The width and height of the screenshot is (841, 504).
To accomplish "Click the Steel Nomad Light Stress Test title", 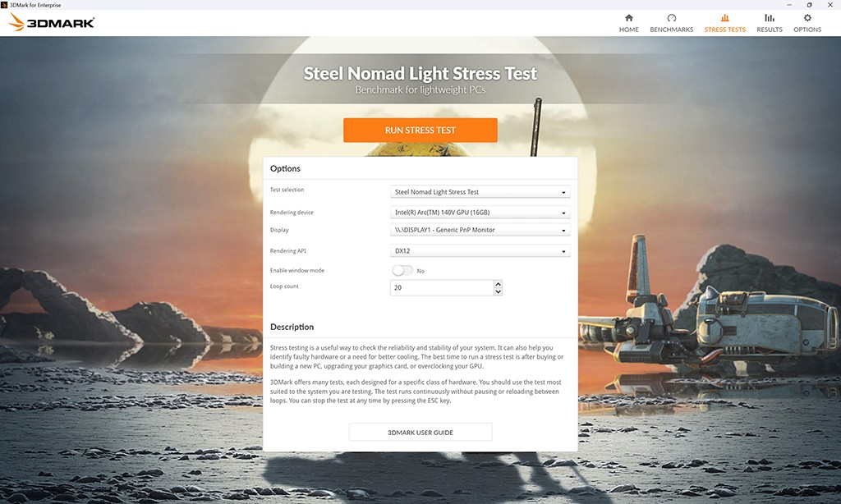I will tap(420, 73).
